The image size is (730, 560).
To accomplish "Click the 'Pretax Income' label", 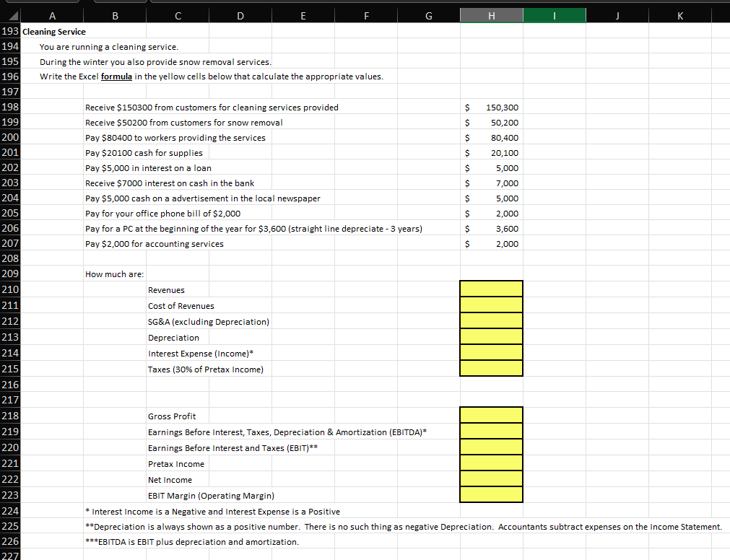I will tap(176, 464).
